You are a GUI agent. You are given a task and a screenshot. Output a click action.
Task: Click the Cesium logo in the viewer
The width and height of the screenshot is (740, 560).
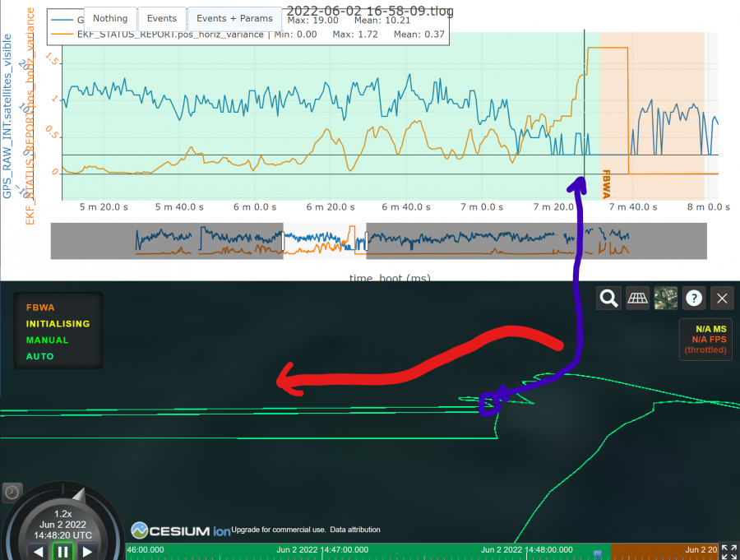(x=164, y=530)
